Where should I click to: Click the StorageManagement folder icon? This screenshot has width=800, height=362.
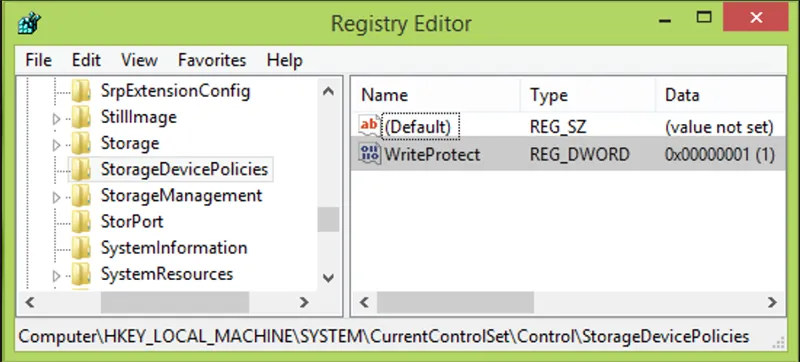click(81, 196)
